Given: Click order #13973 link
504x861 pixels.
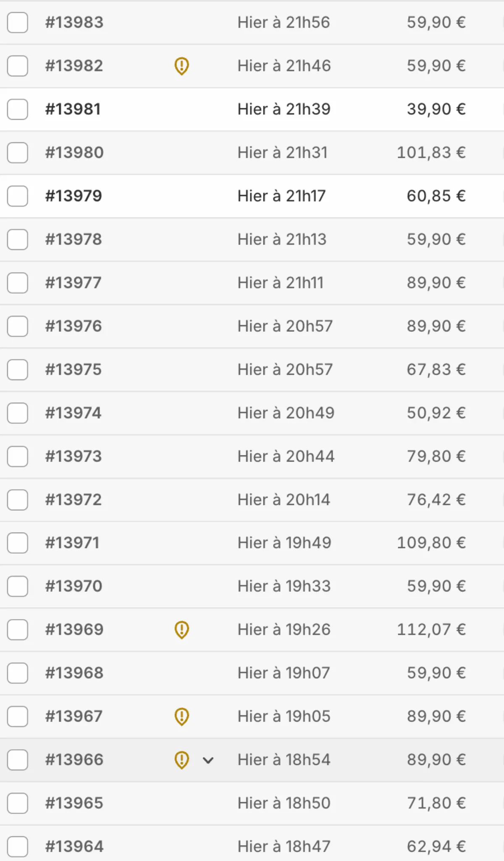Looking at the screenshot, I should point(73,456).
